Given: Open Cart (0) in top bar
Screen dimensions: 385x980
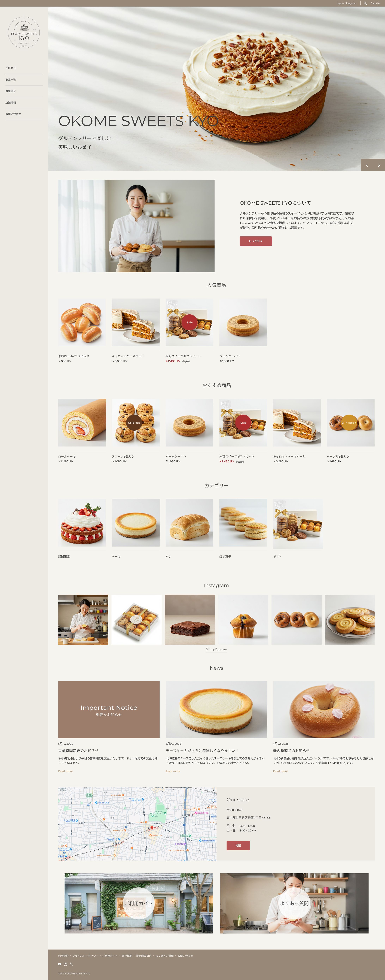Looking at the screenshot, I should [375, 3].
